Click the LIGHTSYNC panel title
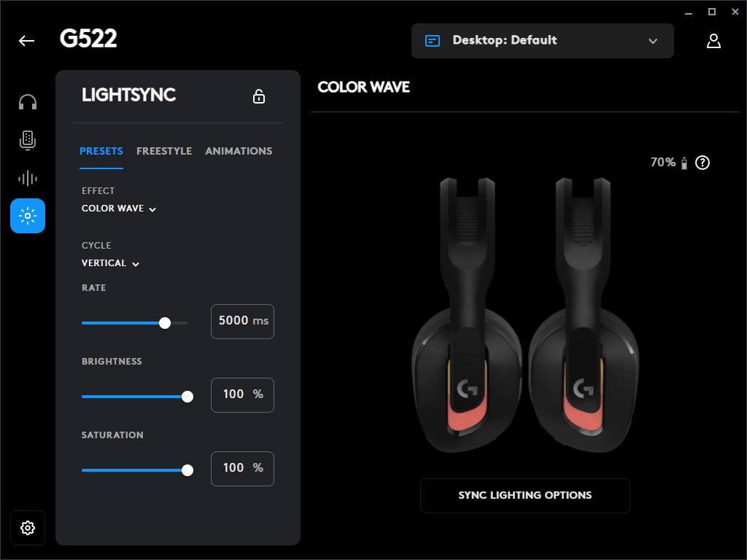This screenshot has width=747, height=560. (x=128, y=95)
